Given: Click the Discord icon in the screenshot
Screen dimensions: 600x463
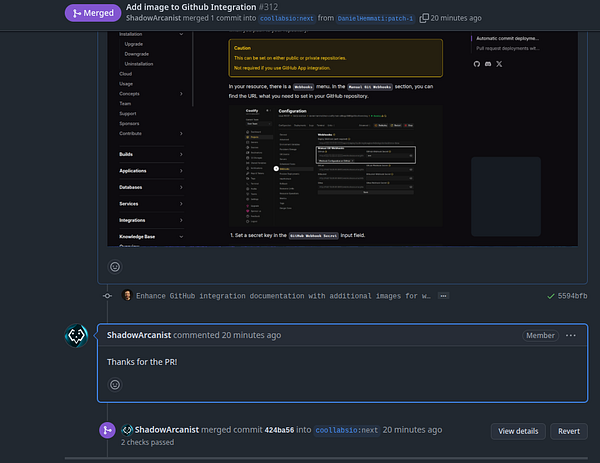Looking at the screenshot, I should click(488, 64).
